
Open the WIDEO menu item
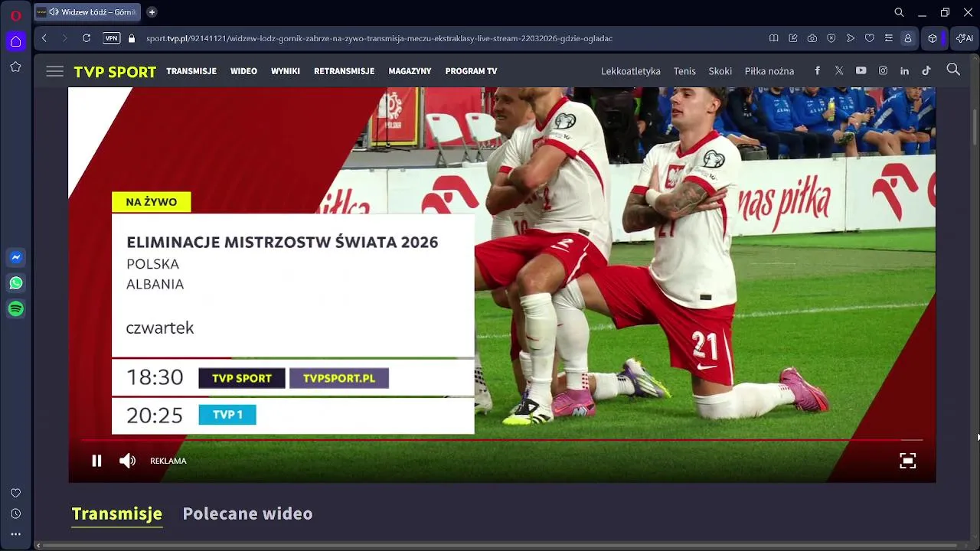point(243,71)
